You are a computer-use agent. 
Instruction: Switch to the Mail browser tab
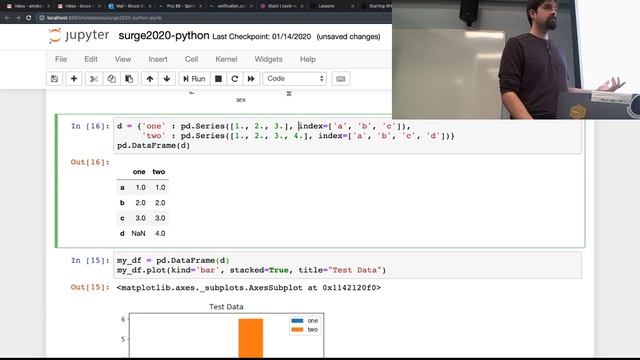pyautogui.click(x=129, y=6)
